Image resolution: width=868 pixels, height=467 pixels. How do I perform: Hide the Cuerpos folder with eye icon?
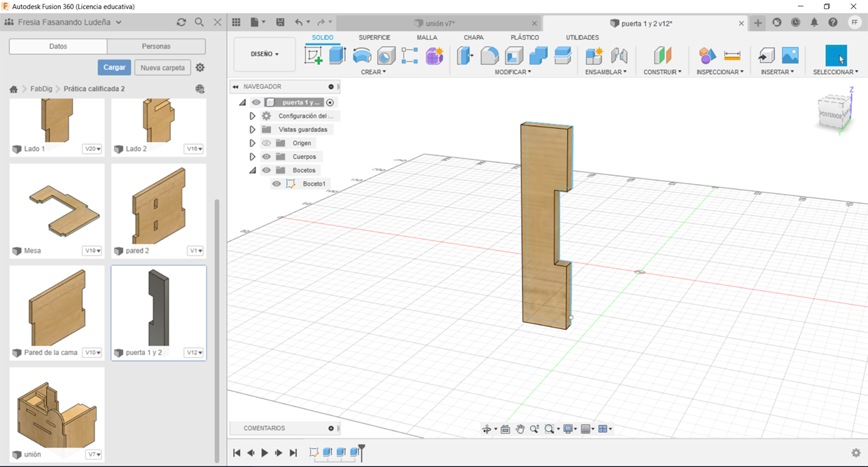tap(267, 157)
